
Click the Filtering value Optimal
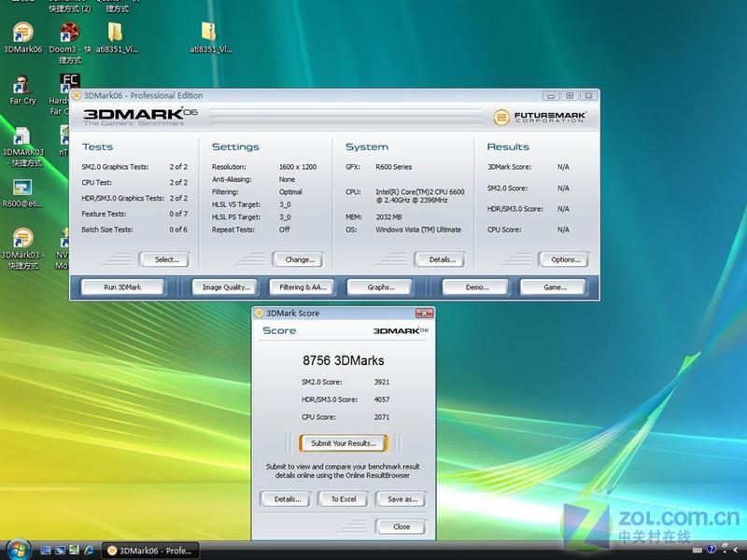tap(290, 192)
